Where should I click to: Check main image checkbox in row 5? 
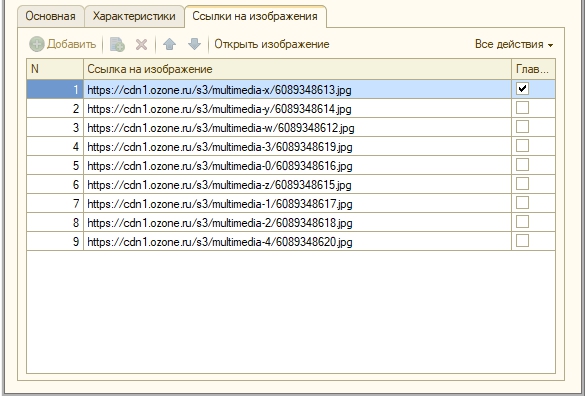pyautogui.click(x=522, y=165)
